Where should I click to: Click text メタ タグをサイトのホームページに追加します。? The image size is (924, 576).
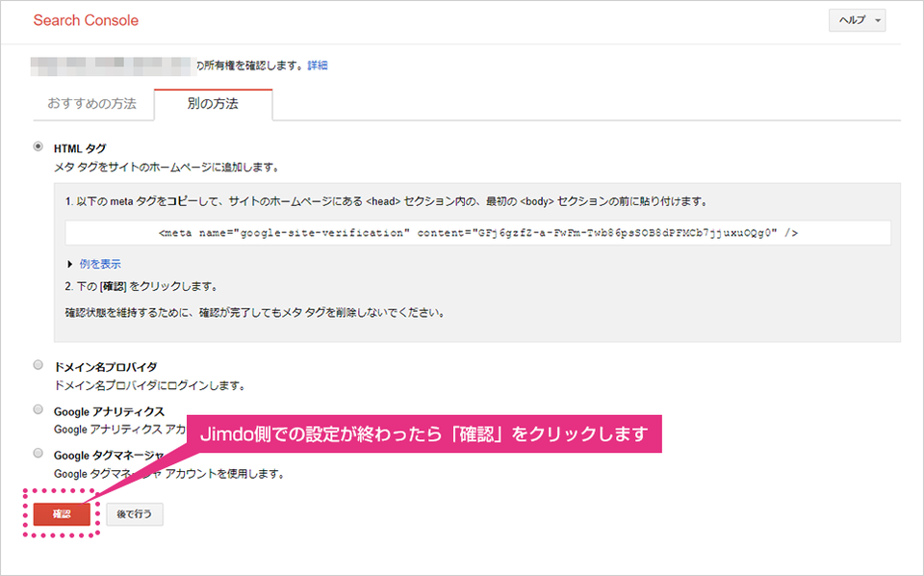(x=167, y=168)
